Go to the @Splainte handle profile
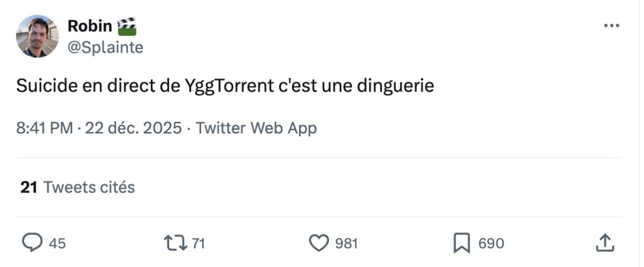The image size is (644, 267). tap(105, 47)
